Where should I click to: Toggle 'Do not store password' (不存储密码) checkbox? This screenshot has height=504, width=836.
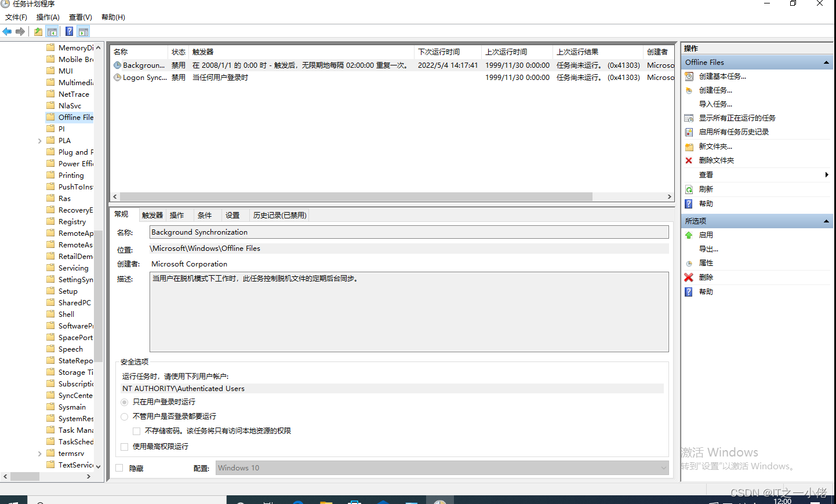coord(137,431)
